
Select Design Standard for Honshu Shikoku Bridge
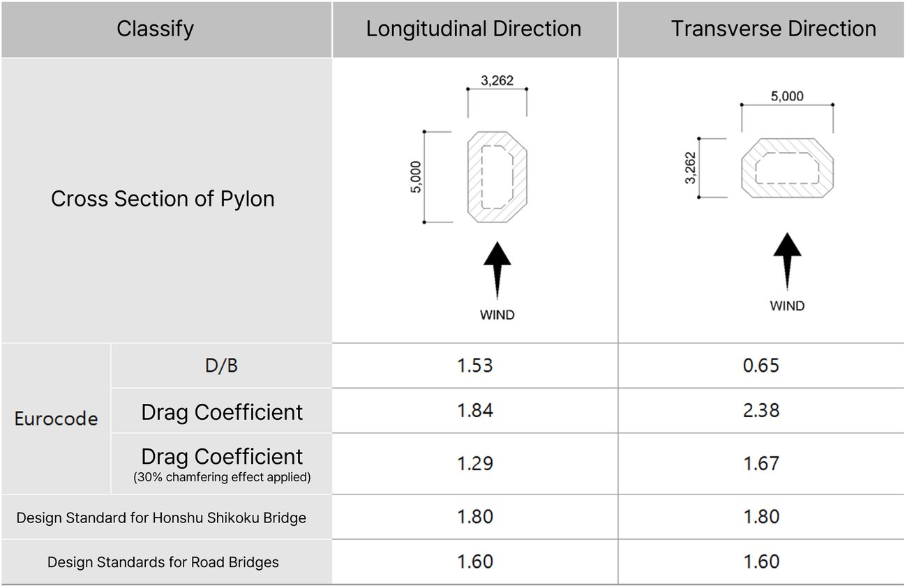click(x=161, y=518)
